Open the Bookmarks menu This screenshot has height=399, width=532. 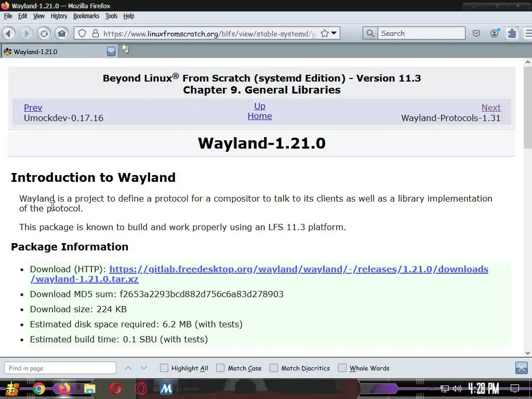tap(86, 16)
